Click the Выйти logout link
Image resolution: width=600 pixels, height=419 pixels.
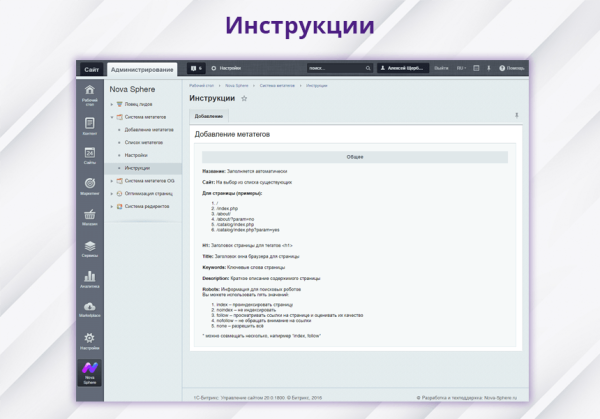[441, 68]
